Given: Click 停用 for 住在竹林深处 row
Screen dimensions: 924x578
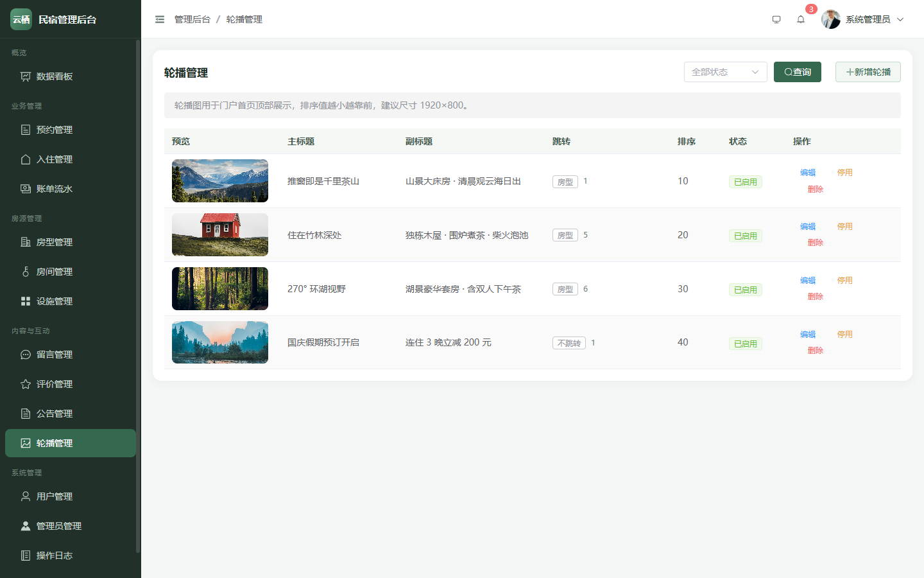Looking at the screenshot, I should coord(844,227).
